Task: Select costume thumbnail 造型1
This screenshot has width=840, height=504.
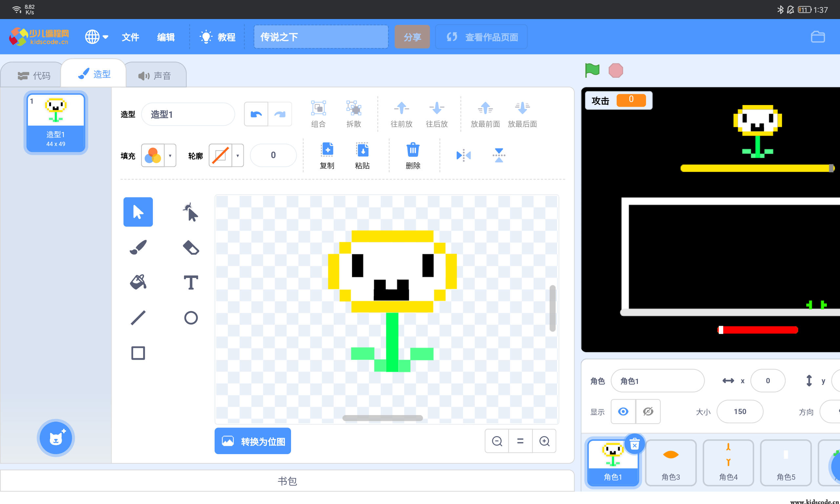Action: [56, 122]
